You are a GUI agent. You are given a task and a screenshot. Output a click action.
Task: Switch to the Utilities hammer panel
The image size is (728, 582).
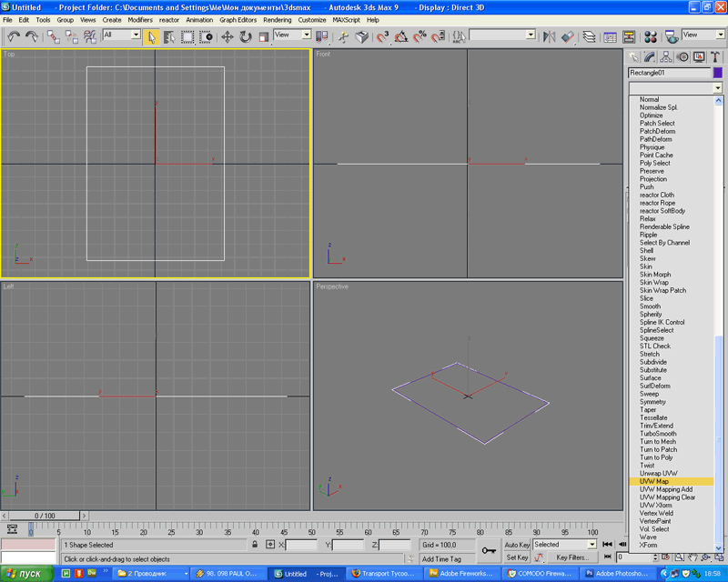(x=715, y=57)
